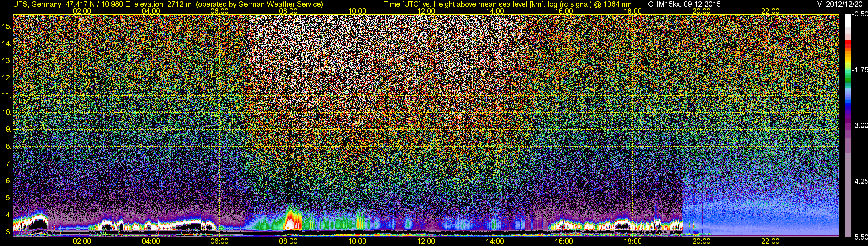Click the top axis time label 20:00
Image resolution: width=868 pixels, height=246 pixels.
(702, 11)
